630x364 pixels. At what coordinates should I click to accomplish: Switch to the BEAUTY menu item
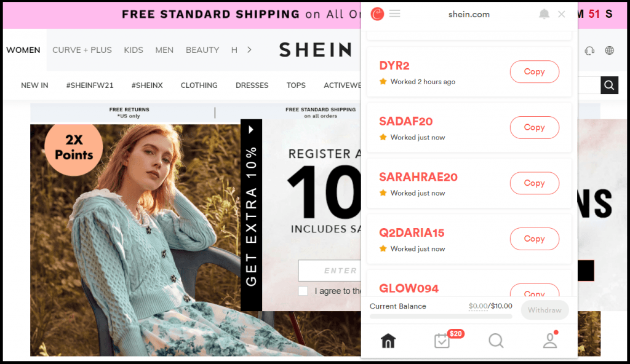pyautogui.click(x=202, y=50)
